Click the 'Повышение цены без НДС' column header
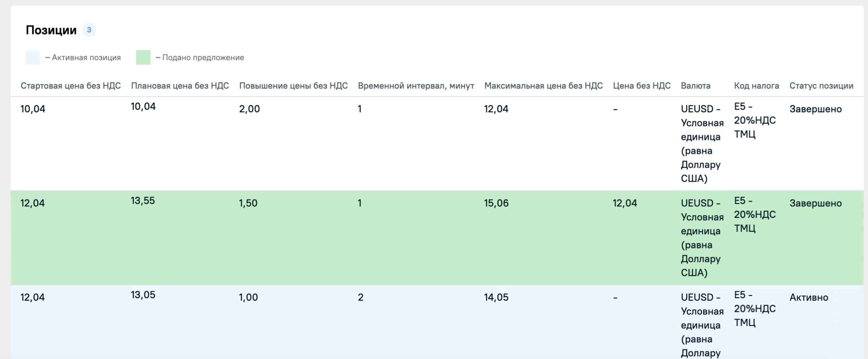The width and height of the screenshot is (868, 359). [x=294, y=86]
